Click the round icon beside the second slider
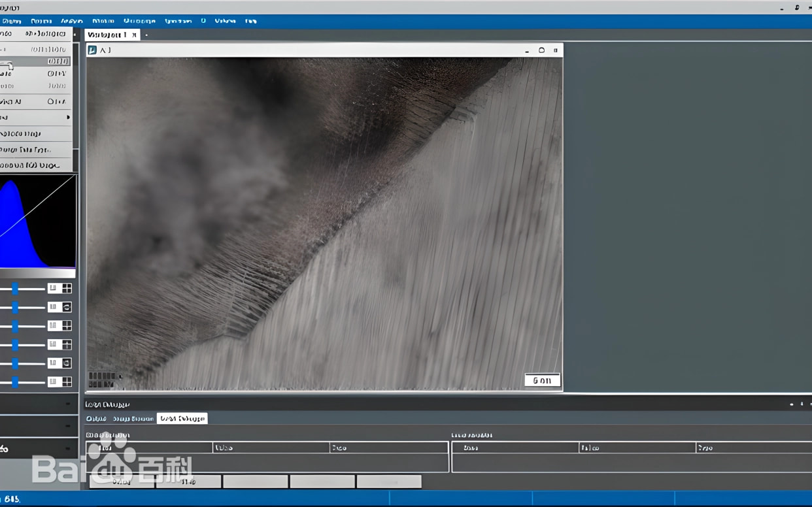 [66, 307]
